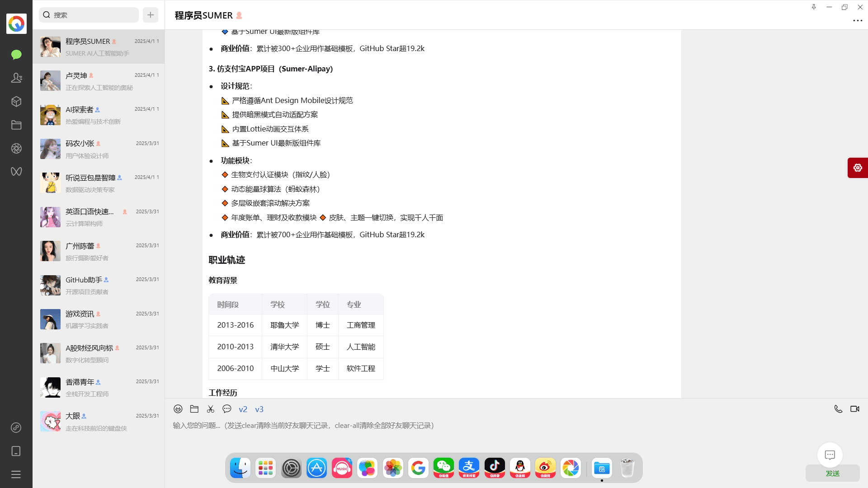
Task: Switch to the v3 model
Action: pyautogui.click(x=259, y=409)
